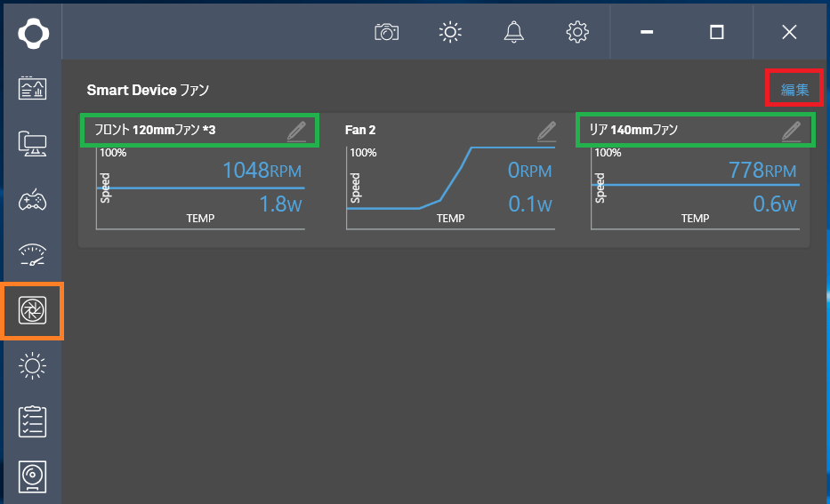The height and width of the screenshot is (504, 830).
Task: Click the camera screenshot icon
Action: 386,32
